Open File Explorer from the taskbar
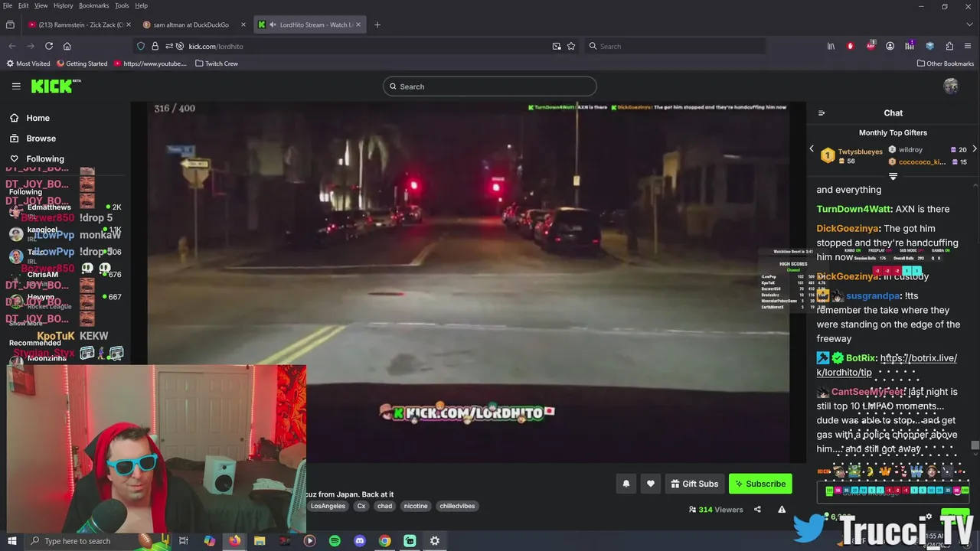 [x=260, y=541]
